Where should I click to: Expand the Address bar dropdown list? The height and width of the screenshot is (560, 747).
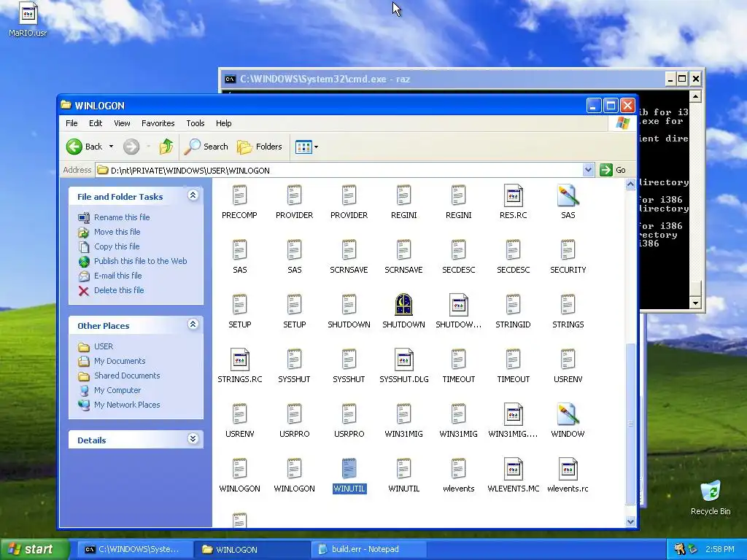coord(588,170)
